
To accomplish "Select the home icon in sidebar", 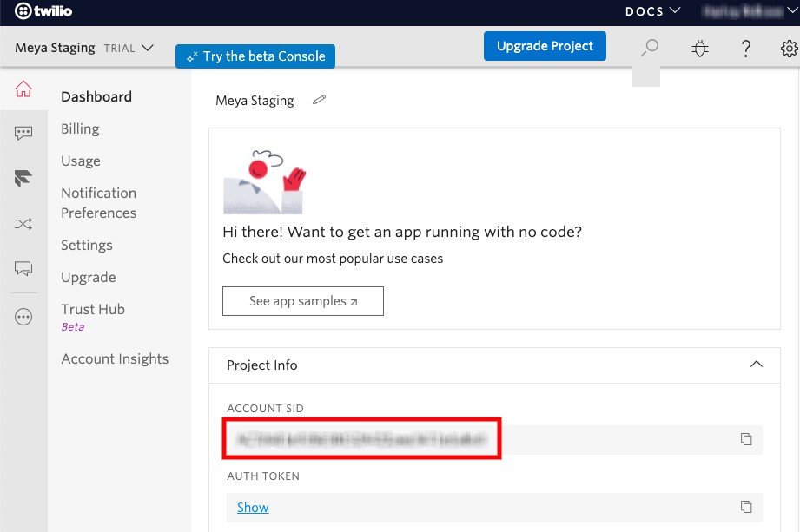I will 23,89.
